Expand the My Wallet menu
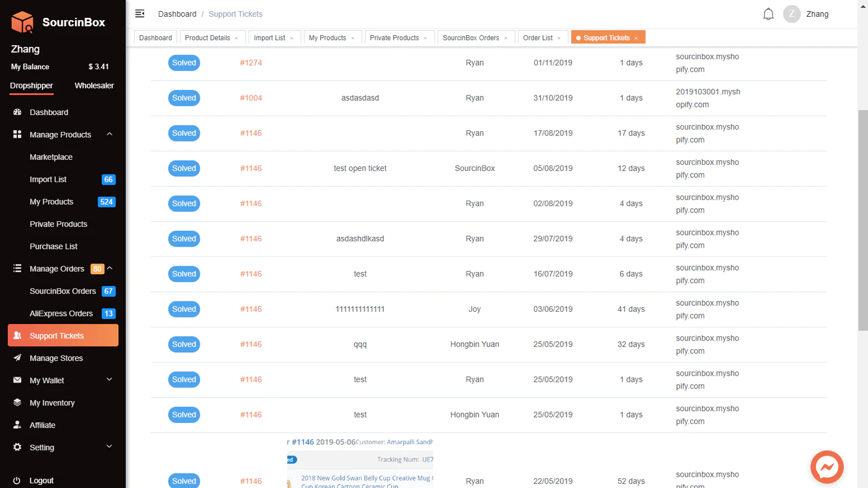Screen dimensions: 868x488 click(x=110, y=380)
